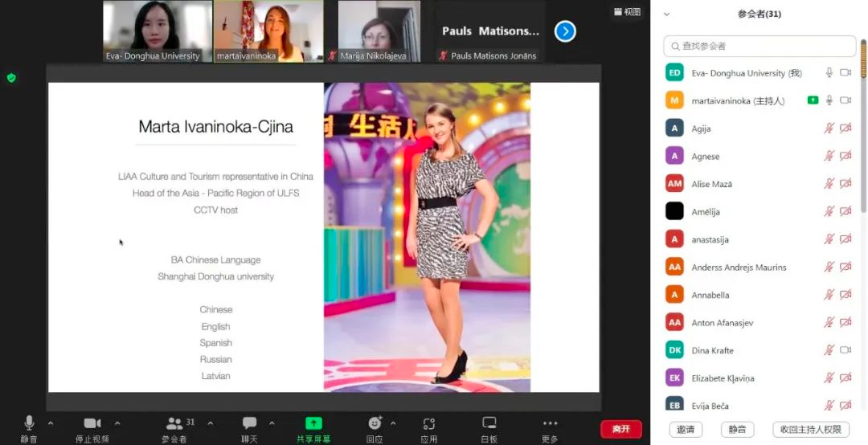Toggle Eva- Donghua University's microphone in list
Image resolution: width=868 pixels, height=445 pixels.
point(829,72)
